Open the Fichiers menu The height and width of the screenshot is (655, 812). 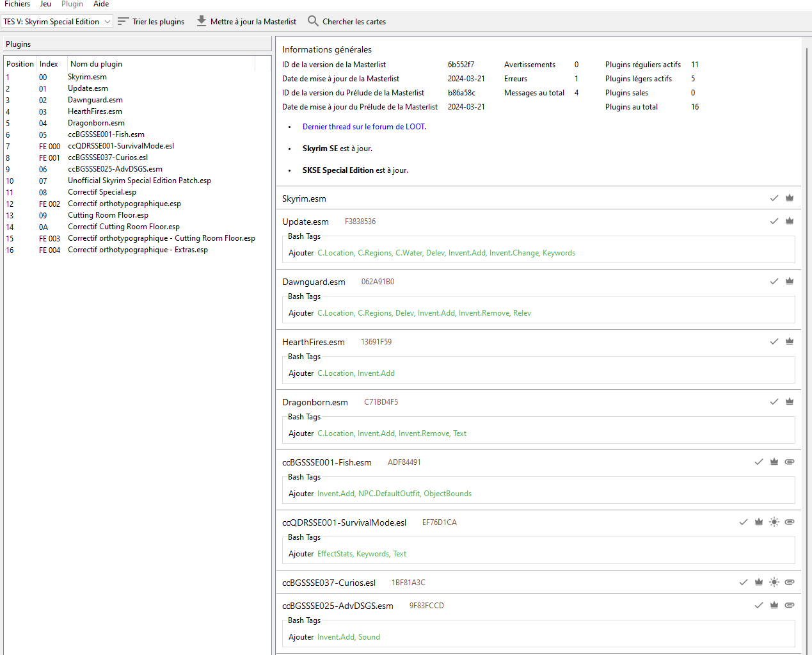(17, 4)
